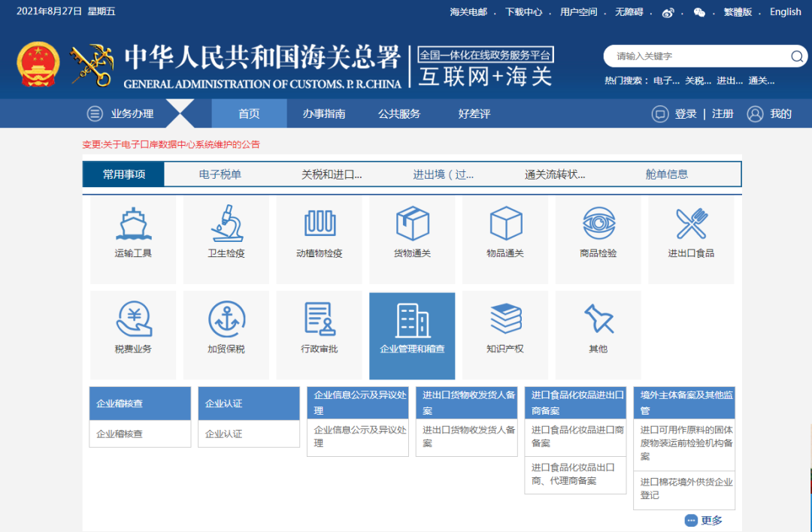Open the 知识产权 stacked books icon

point(505,319)
